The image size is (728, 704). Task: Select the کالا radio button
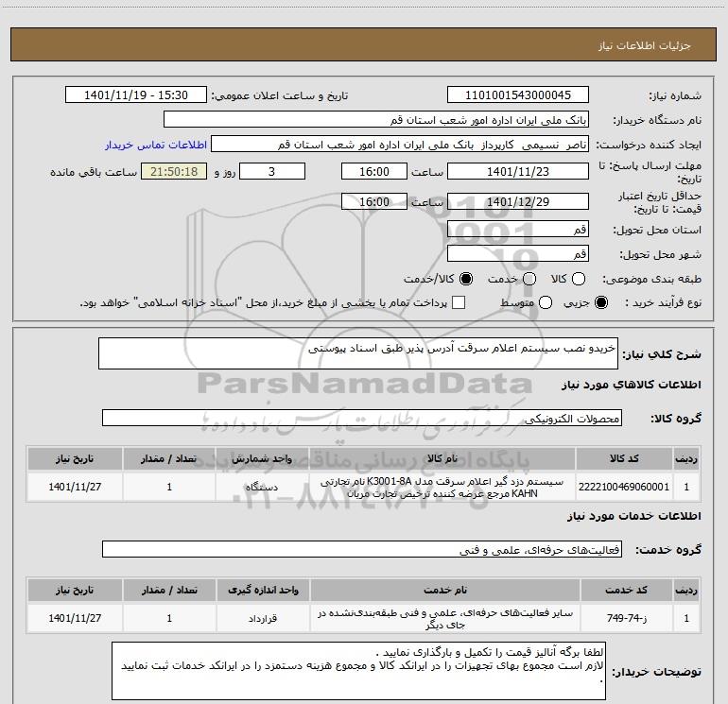point(579,279)
